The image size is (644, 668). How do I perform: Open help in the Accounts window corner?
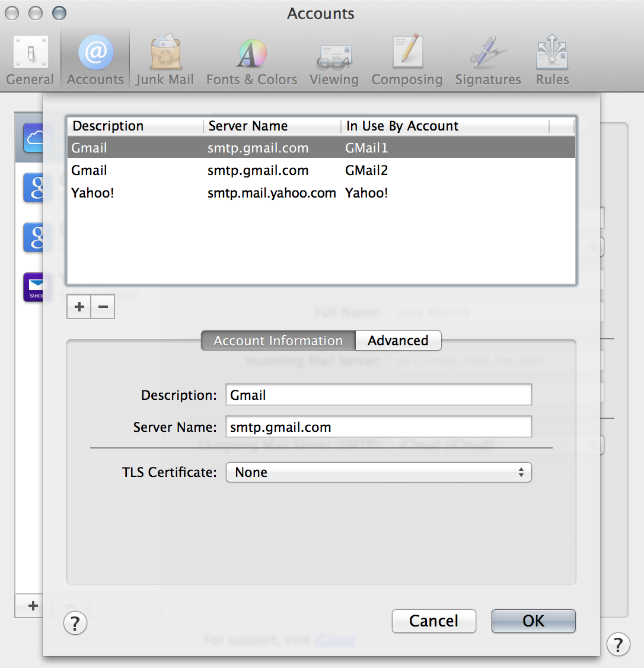(x=619, y=645)
